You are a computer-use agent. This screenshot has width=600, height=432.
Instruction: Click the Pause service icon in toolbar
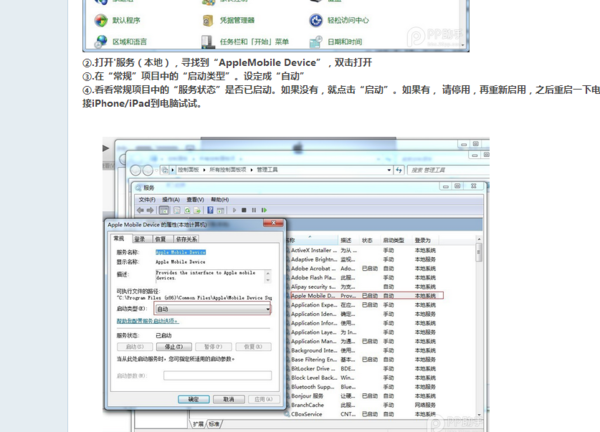tap(254, 210)
